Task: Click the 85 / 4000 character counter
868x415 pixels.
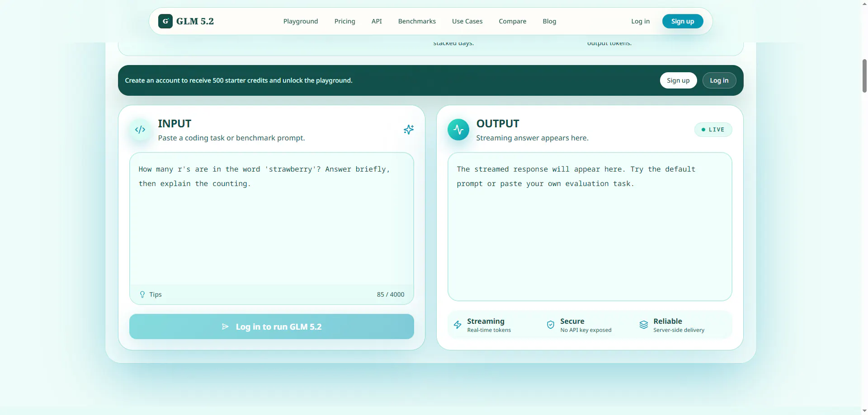Action: (391, 294)
